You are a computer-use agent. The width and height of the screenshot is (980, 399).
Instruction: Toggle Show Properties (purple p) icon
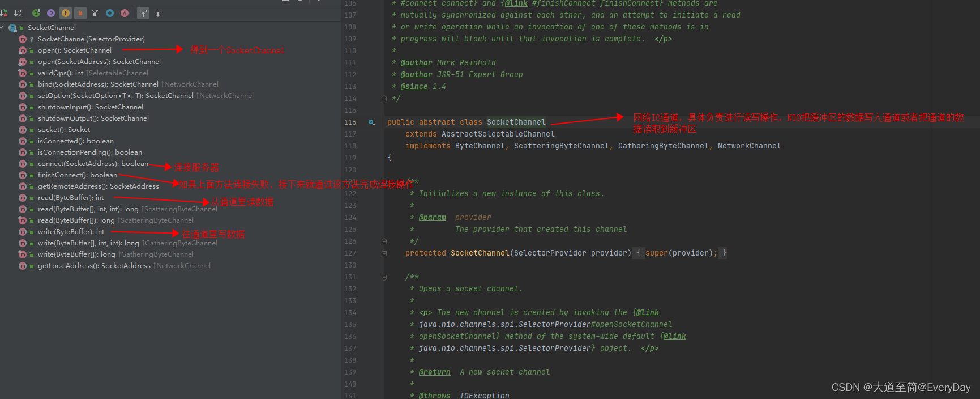51,12
